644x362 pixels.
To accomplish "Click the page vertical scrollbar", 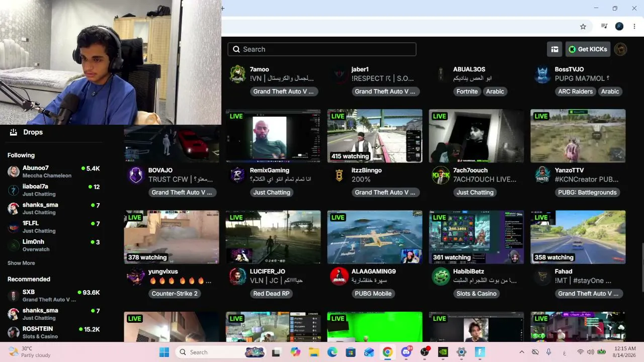I will coord(642,266).
